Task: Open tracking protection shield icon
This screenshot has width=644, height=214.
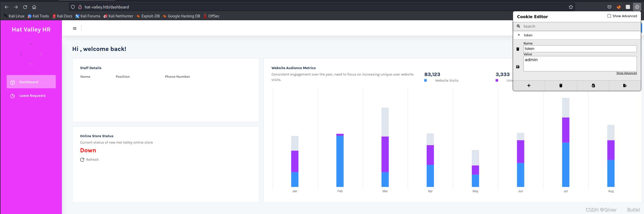Action: pyautogui.click(x=73, y=7)
